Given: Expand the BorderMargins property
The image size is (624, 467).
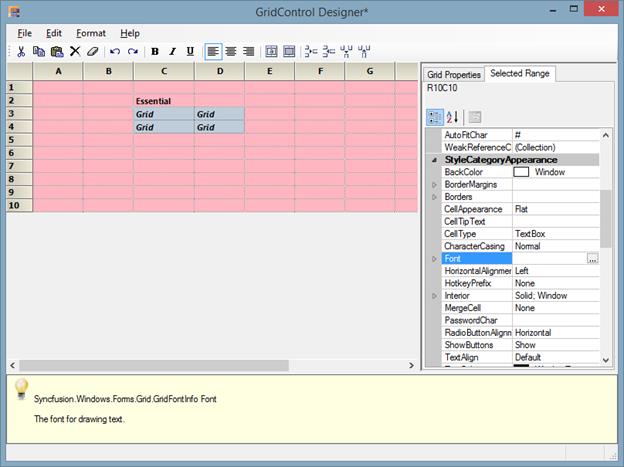Looking at the screenshot, I should 435,185.
